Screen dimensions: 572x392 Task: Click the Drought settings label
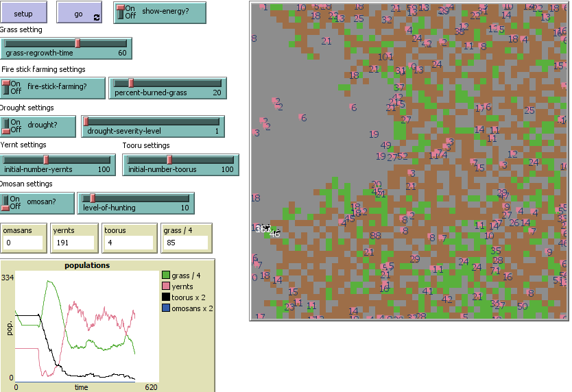pos(27,108)
